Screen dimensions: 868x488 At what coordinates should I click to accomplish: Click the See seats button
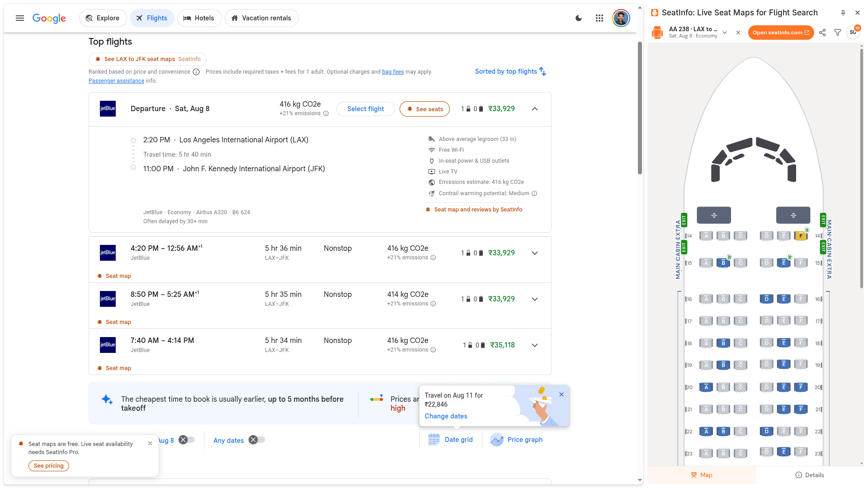click(425, 109)
